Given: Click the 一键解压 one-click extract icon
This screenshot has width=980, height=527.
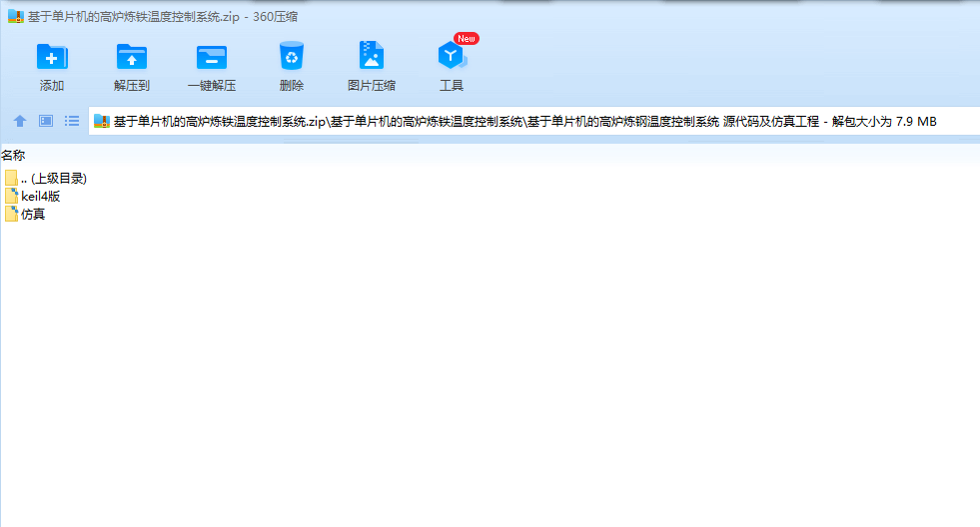Looking at the screenshot, I should (x=212, y=57).
